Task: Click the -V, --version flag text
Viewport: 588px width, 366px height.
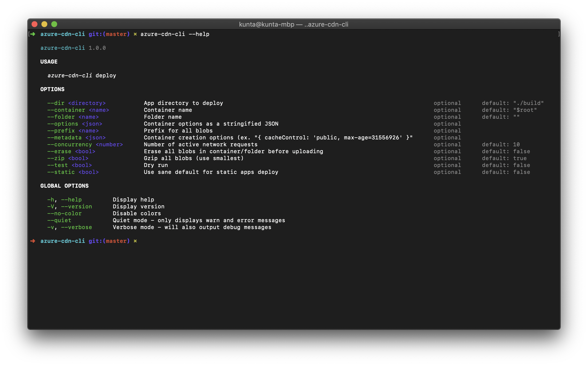Action: (69, 206)
